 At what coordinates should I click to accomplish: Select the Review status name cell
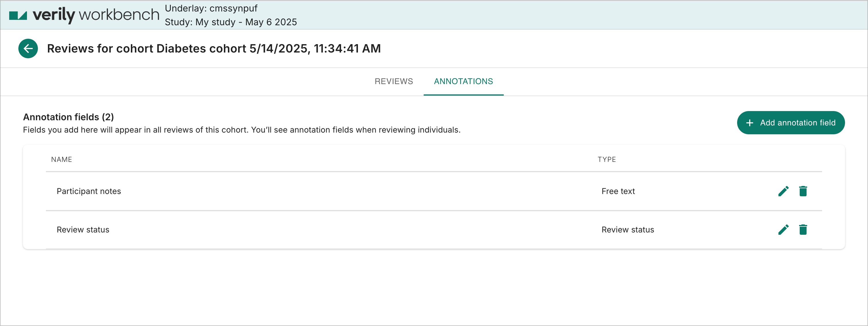83,230
